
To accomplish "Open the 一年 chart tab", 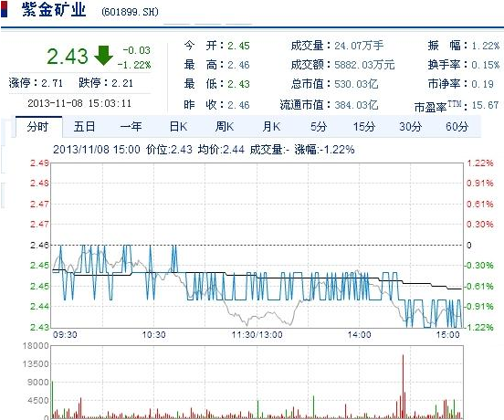I will pos(131,127).
